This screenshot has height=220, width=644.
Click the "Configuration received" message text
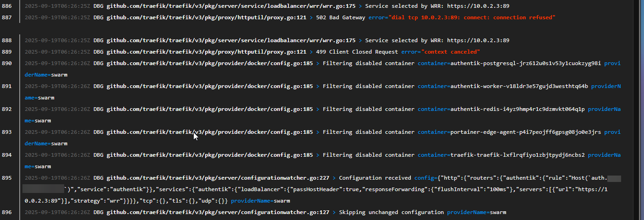click(375, 178)
